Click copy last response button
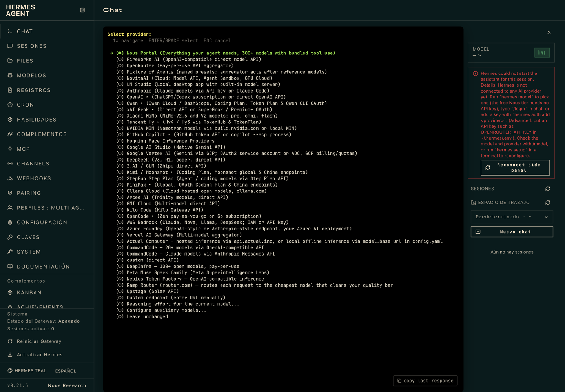565x392 pixels. point(425,381)
